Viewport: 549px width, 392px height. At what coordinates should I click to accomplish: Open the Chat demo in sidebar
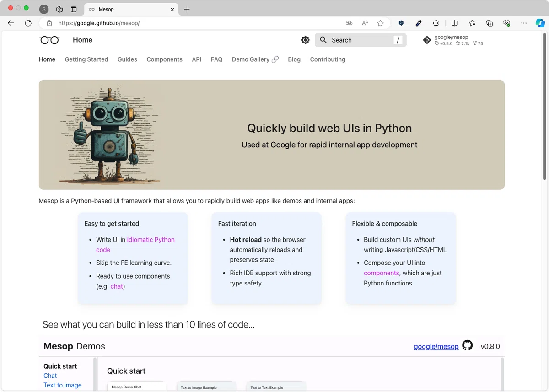click(x=50, y=376)
